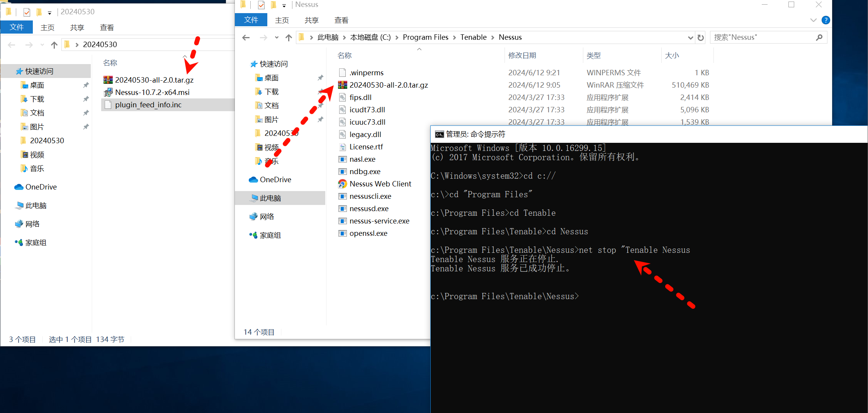Click the magnifier search icon
The width and height of the screenshot is (868, 413).
point(819,37)
